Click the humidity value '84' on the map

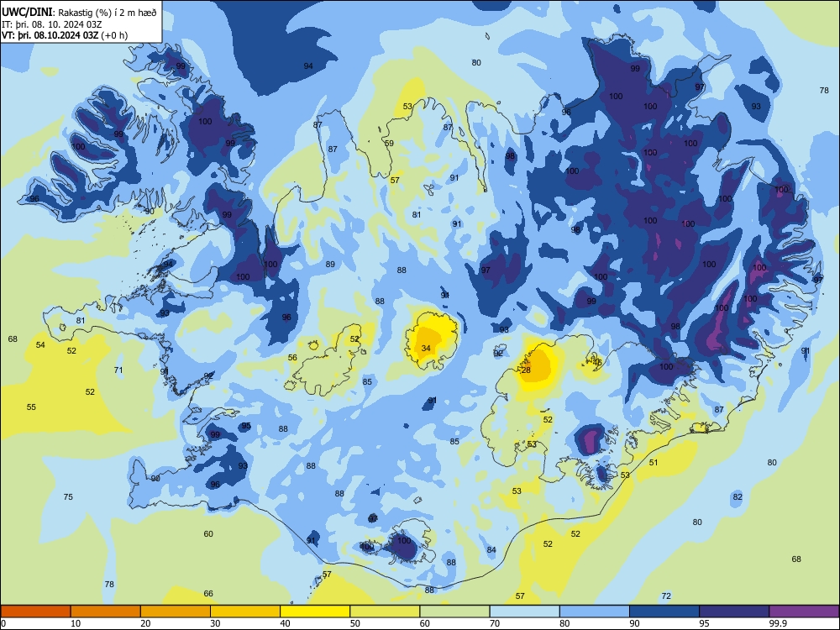click(x=491, y=550)
